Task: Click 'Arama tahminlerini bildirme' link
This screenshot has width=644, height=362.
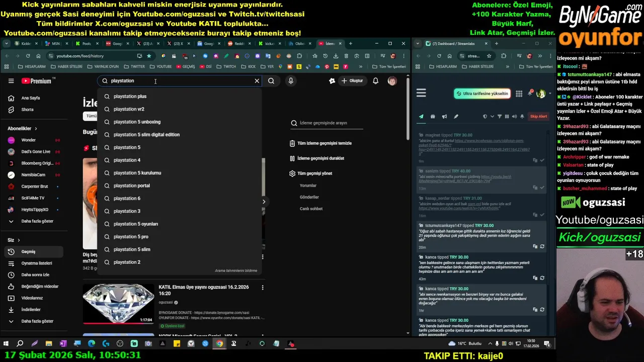Action: pyautogui.click(x=236, y=270)
